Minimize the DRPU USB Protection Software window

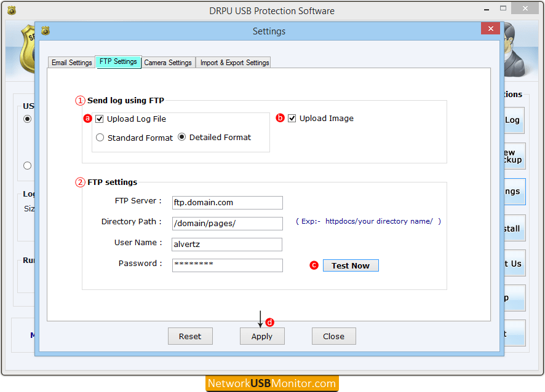[x=487, y=10]
